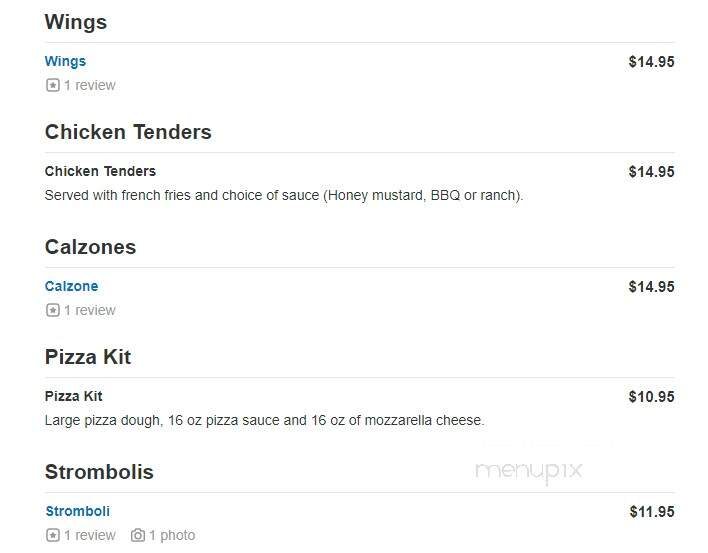Open the 1 review text under Stromboli
Image resolution: width=708 pixels, height=553 pixels.
pyautogui.click(x=90, y=535)
